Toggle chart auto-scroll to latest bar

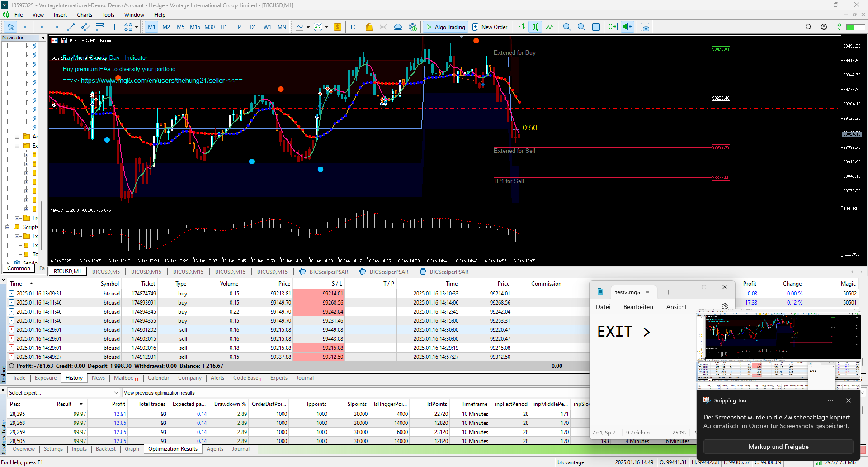[613, 27]
